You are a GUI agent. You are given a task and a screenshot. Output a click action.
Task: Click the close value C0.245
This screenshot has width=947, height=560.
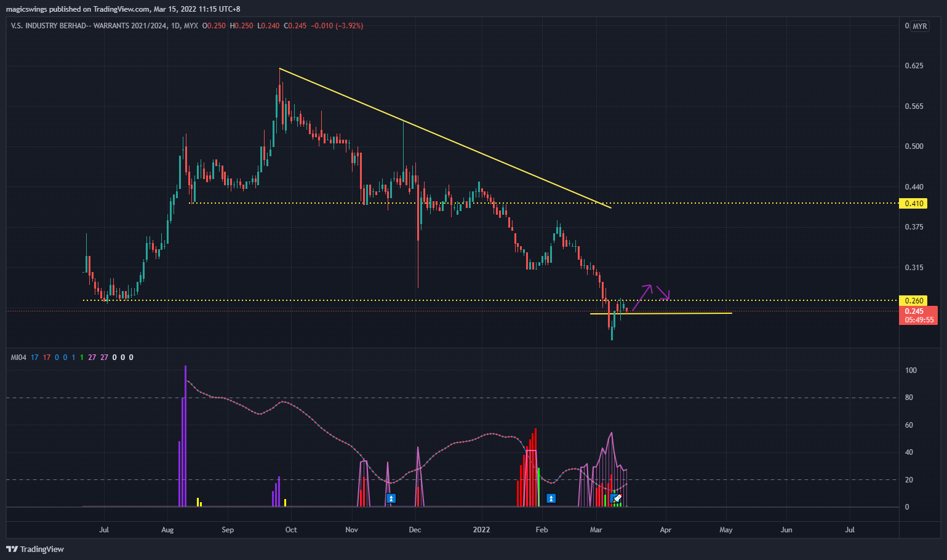coord(295,26)
